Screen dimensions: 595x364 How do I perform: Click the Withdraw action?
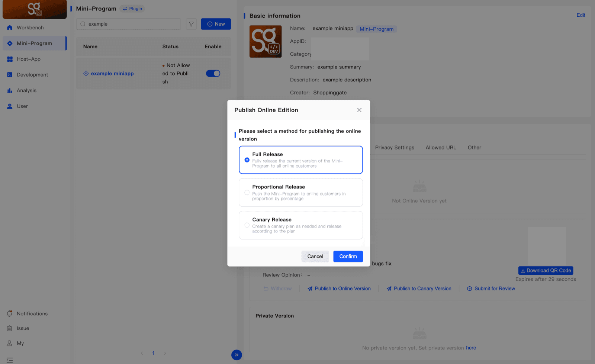(278, 289)
